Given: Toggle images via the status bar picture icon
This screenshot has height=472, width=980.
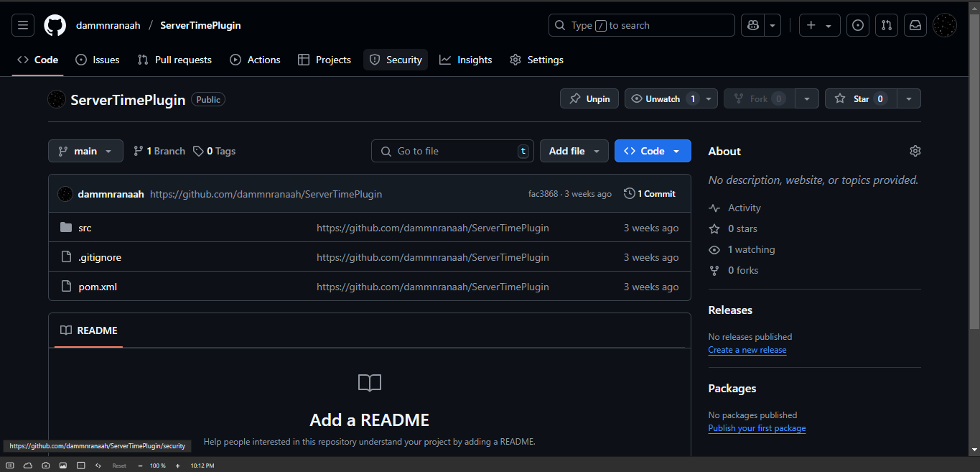Looking at the screenshot, I should click(63, 466).
